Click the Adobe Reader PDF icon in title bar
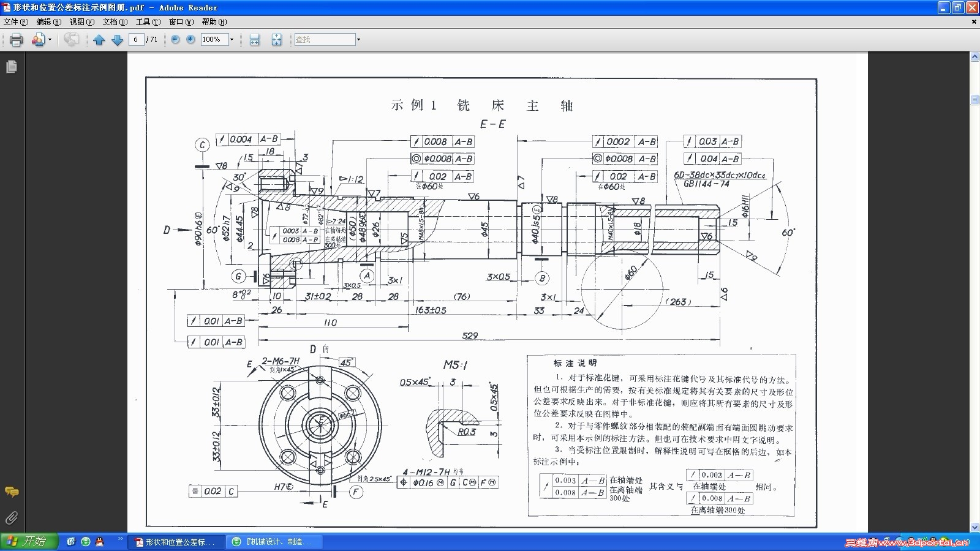 7,7
